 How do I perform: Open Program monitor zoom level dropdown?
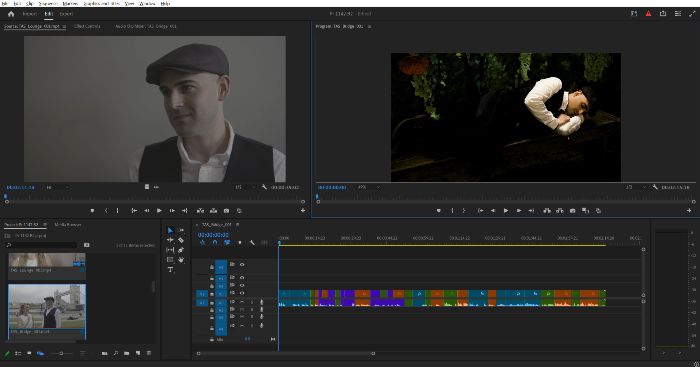click(x=368, y=187)
